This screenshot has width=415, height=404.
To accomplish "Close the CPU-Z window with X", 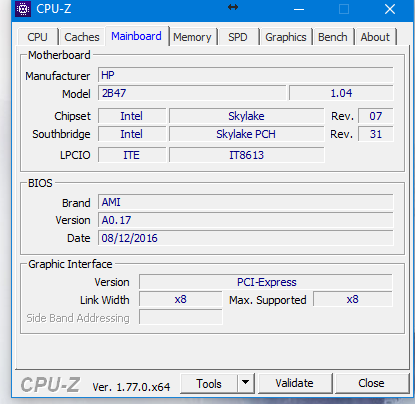I will [x=390, y=9].
